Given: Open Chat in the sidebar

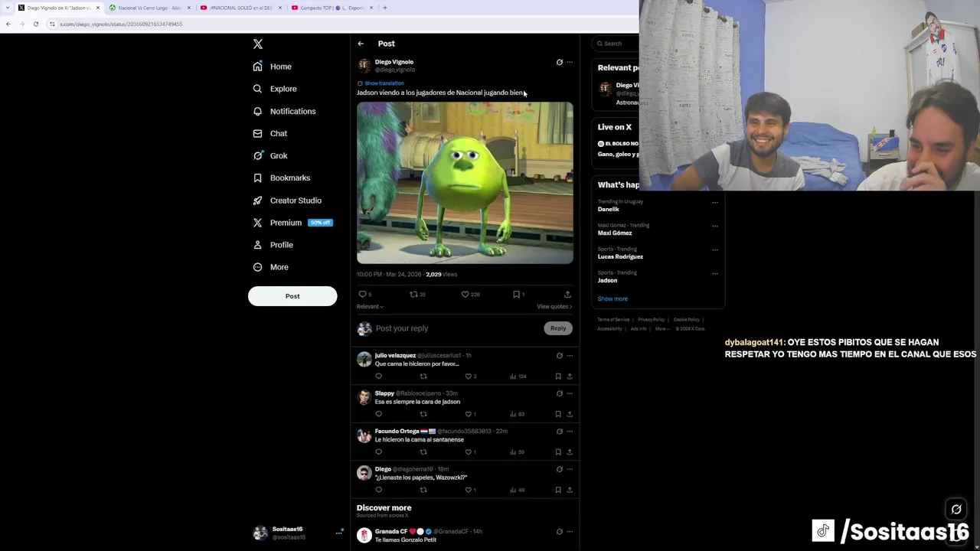Looking at the screenshot, I should pos(270,133).
